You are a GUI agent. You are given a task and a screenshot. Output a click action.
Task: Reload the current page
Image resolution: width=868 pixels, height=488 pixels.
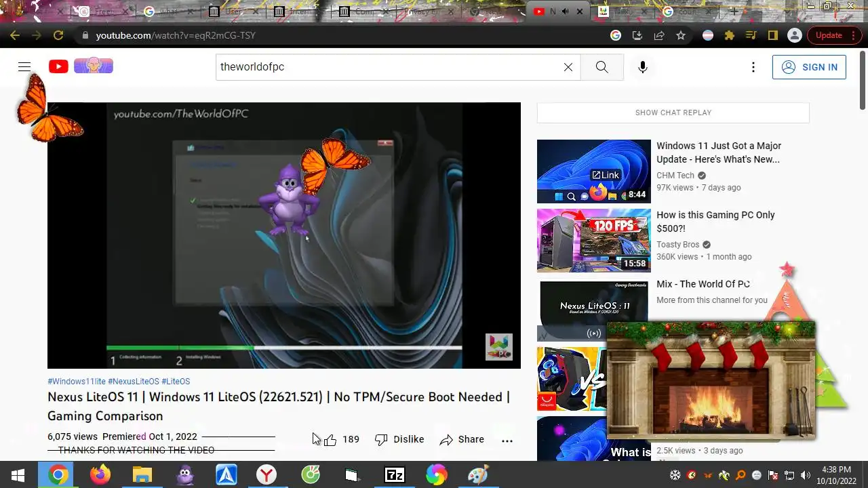pos(58,35)
